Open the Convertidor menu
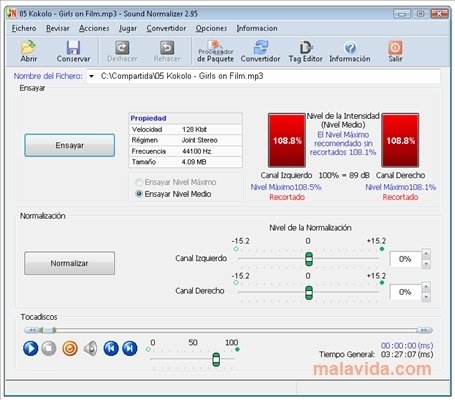This screenshot has height=400, width=455. (166, 28)
